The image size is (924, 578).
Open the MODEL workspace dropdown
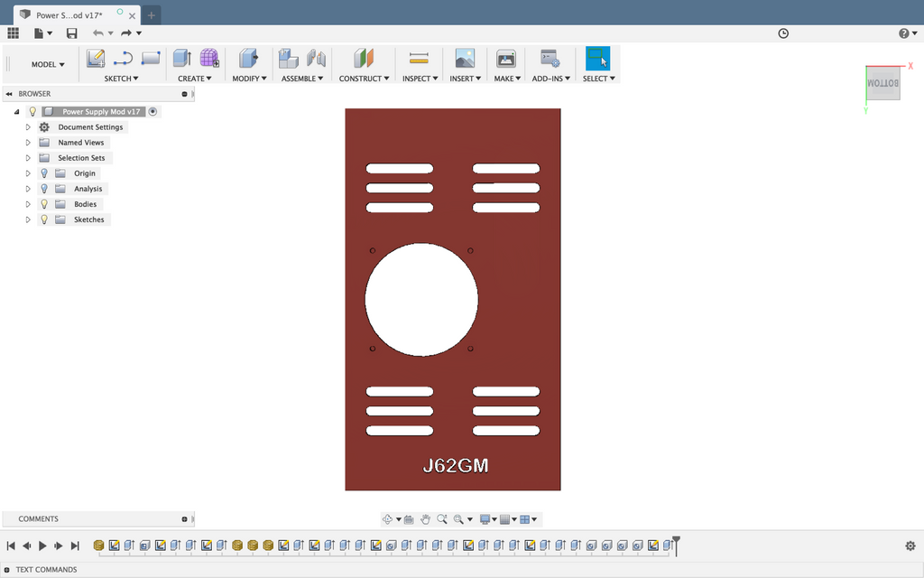48,64
